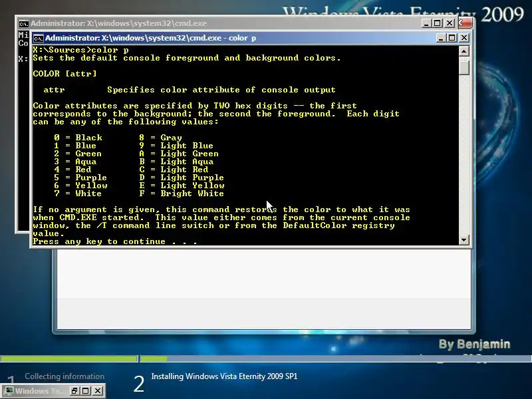Minimize the front 'color p' console window

tap(440, 38)
